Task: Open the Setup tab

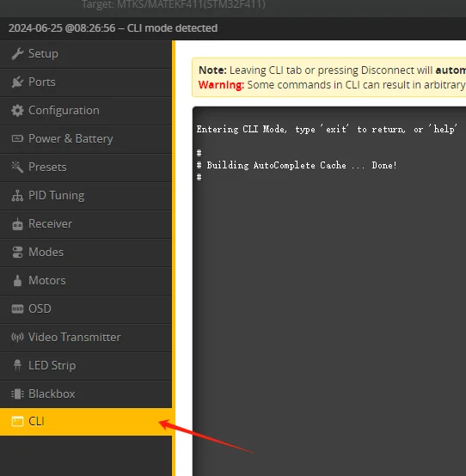Action: 86,54
